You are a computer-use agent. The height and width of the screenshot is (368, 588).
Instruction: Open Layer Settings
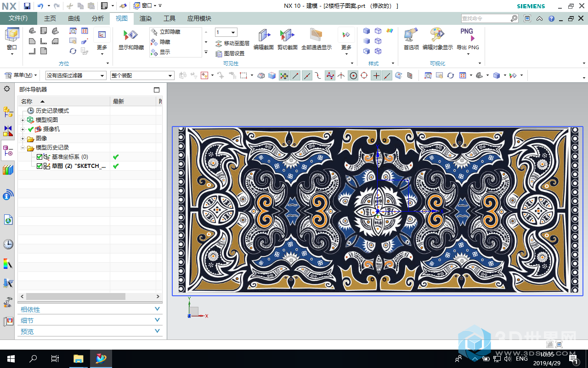(230, 53)
